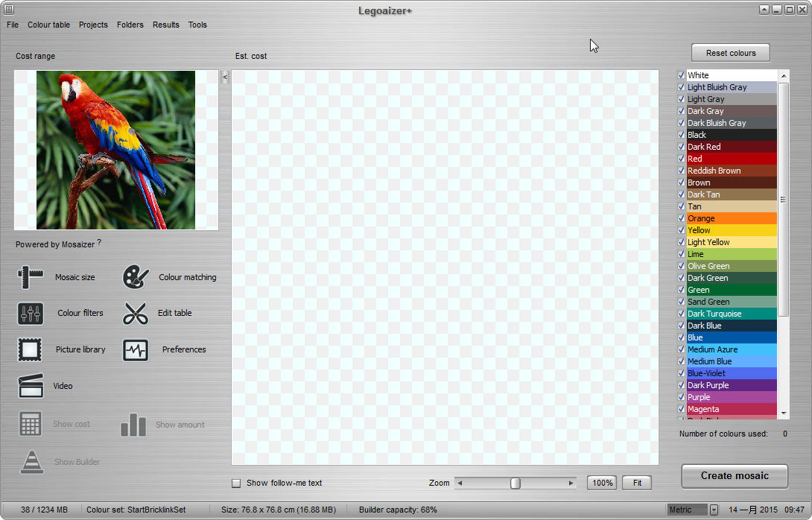Click the Mosaizer help question mark
The height and width of the screenshot is (520, 812).
click(99, 242)
